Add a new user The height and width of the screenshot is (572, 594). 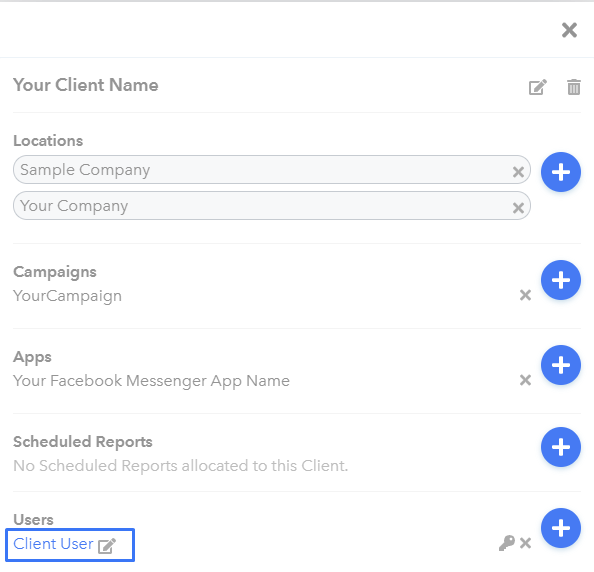561,528
